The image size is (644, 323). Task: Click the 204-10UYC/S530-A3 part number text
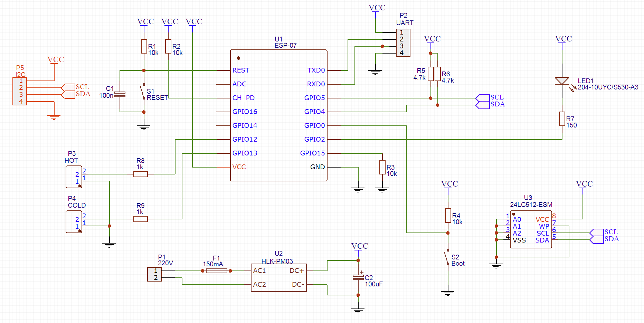[x=608, y=87]
